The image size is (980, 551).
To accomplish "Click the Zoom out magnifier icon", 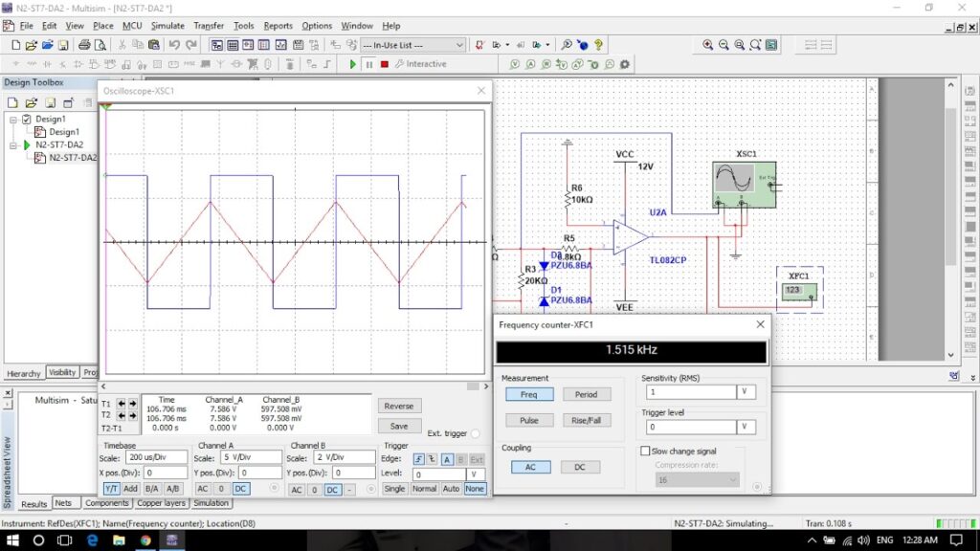I will point(724,45).
